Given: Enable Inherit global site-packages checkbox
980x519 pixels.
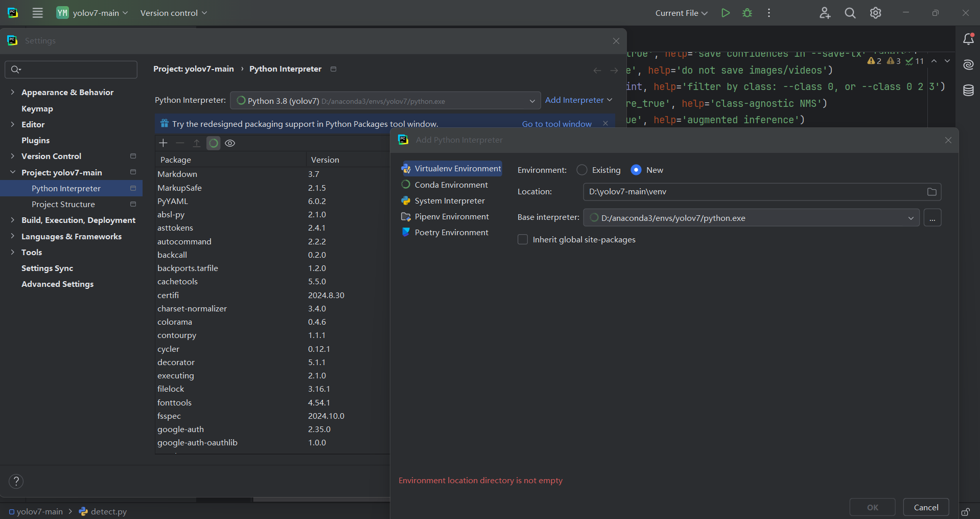Looking at the screenshot, I should tap(523, 239).
